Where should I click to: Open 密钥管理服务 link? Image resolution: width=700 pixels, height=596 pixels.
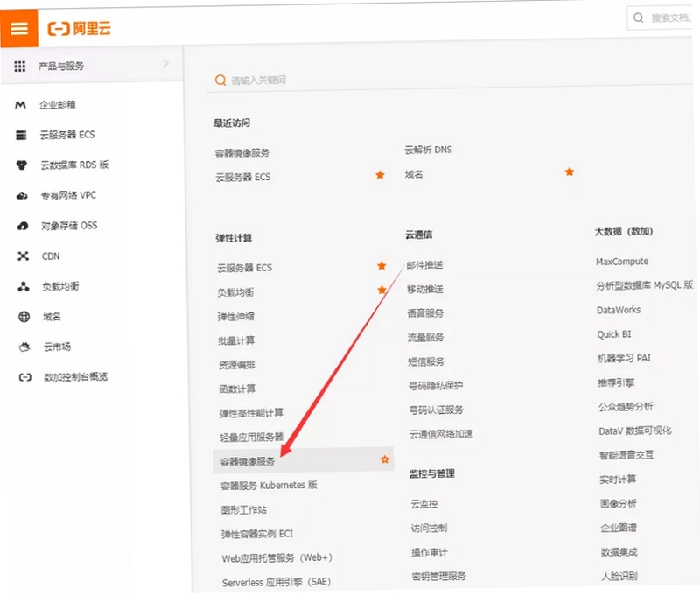(439, 577)
